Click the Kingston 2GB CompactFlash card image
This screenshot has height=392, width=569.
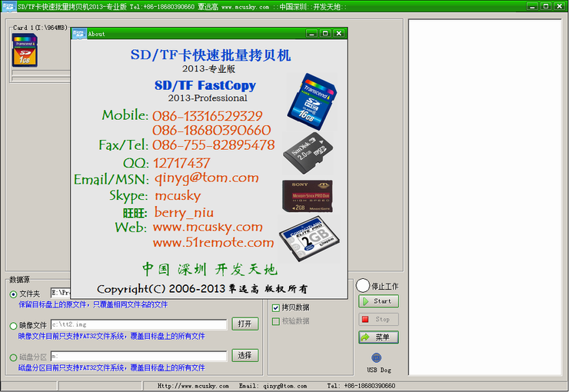coord(308,241)
